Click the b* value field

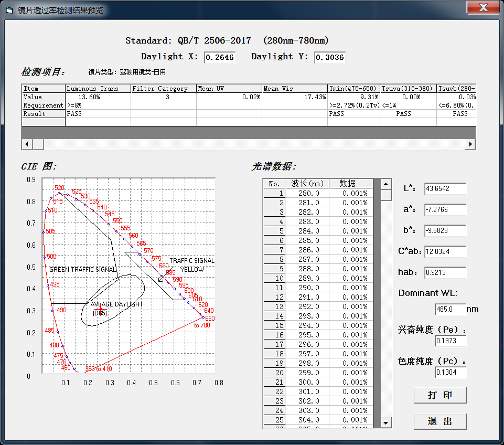[x=445, y=230]
